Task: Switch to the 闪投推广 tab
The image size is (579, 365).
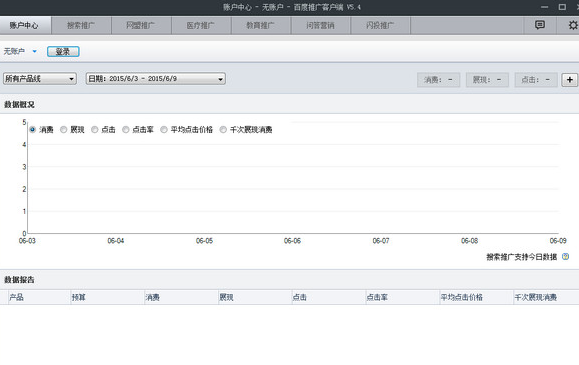Action: (x=380, y=25)
